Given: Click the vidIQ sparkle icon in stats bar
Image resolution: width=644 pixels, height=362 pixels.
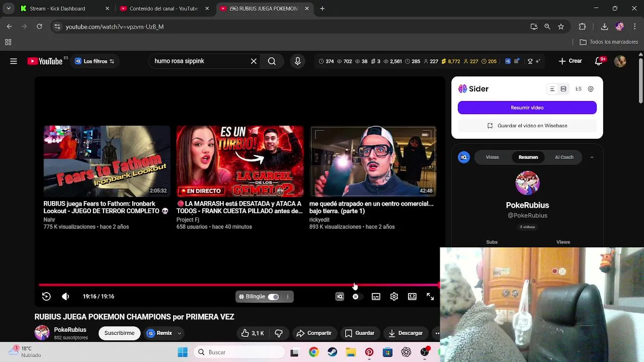Looking at the screenshot, I should tap(538, 61).
